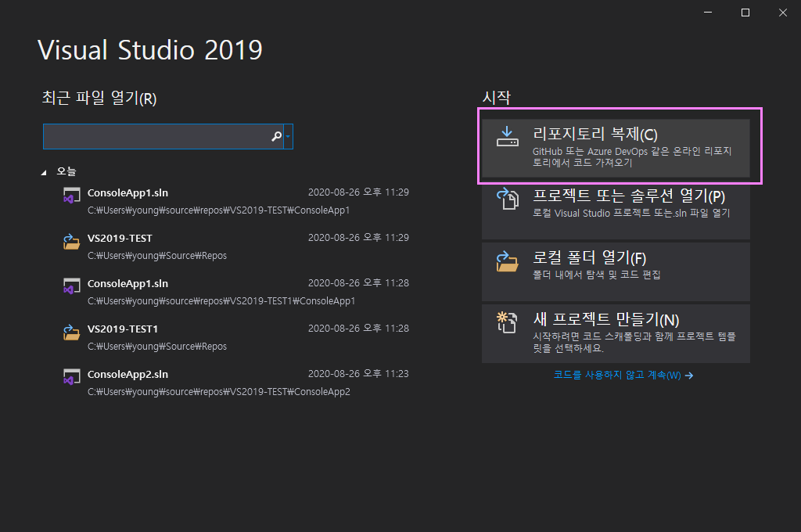The width and height of the screenshot is (801, 532).
Task: Open recent file ConsoleApp2.sln
Action: (236, 383)
